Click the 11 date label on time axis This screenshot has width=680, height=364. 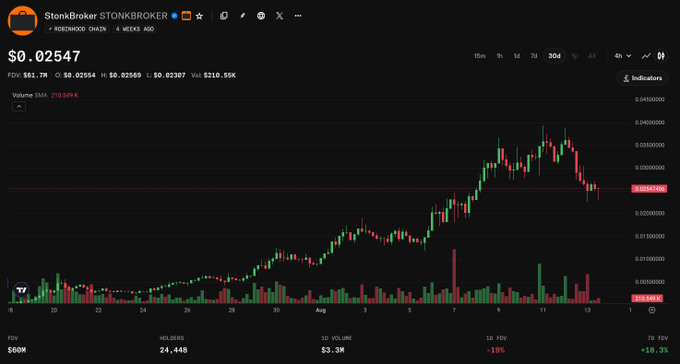[543, 310]
